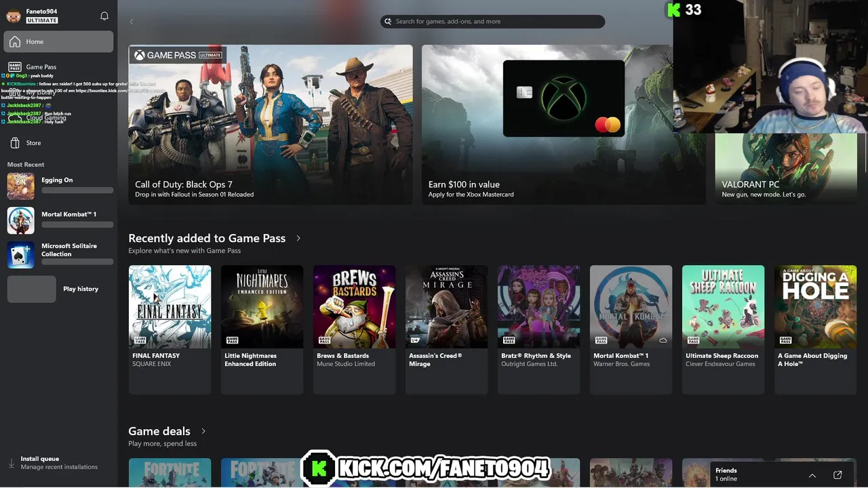Viewport: 868px width, 488px height.
Task: Expand the Friends panel chevron
Action: pos(812,475)
